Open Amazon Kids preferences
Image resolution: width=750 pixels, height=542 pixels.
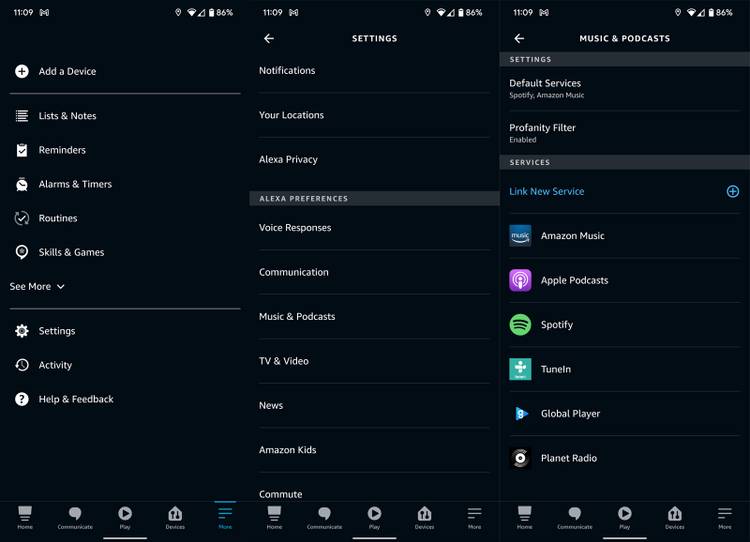tap(375, 450)
